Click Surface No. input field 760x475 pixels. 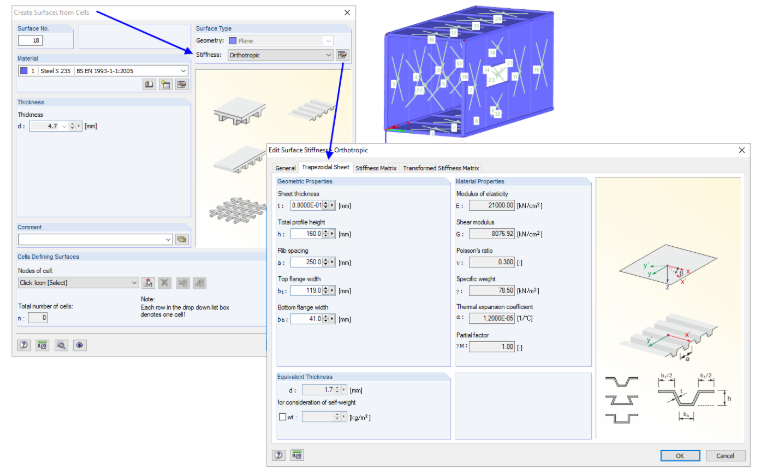(x=31, y=40)
